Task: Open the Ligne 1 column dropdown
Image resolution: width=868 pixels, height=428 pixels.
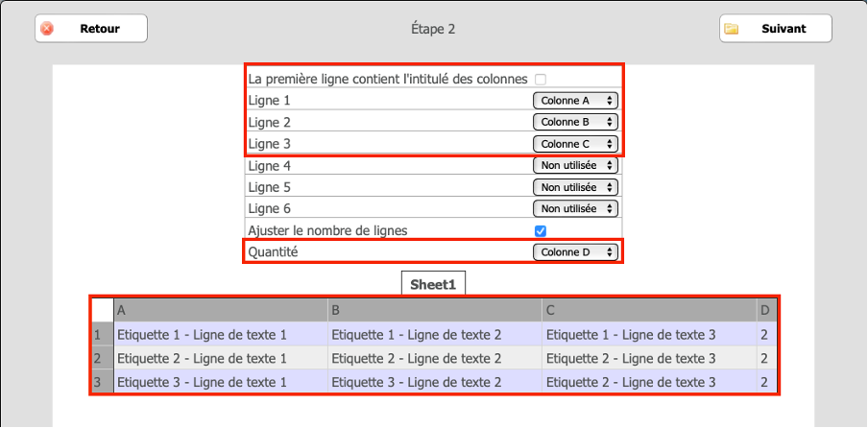Action: pyautogui.click(x=575, y=101)
